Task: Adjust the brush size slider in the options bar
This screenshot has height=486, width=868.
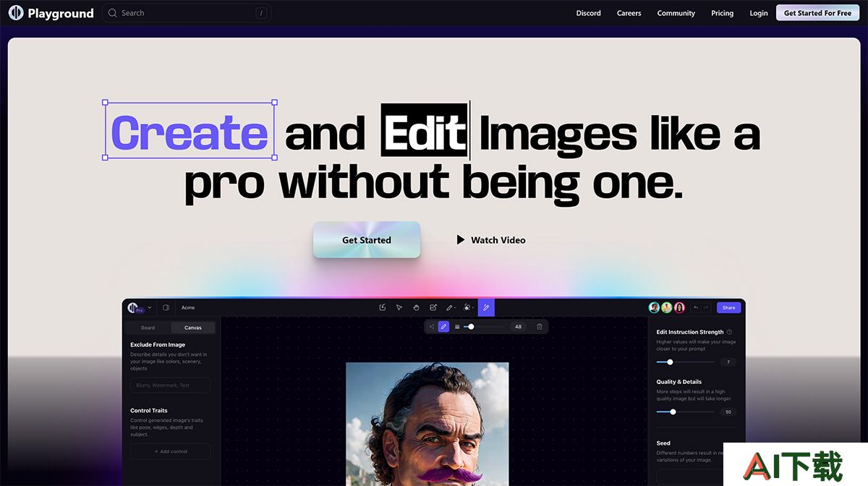Action: (485, 327)
